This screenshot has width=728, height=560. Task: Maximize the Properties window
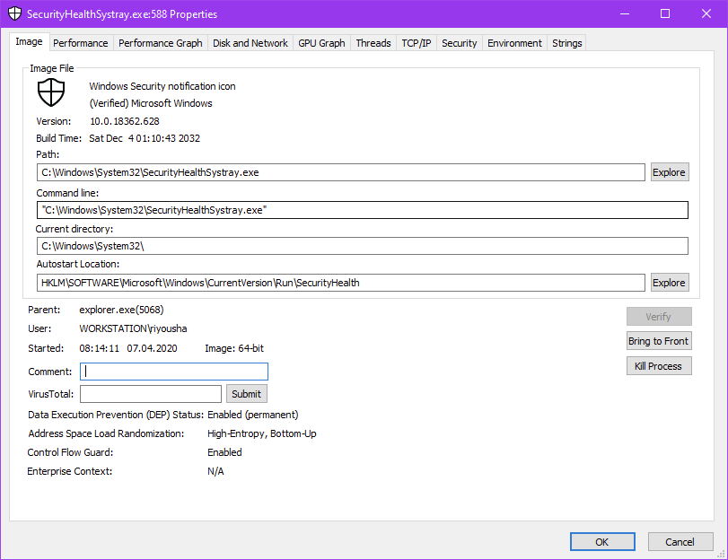665,14
